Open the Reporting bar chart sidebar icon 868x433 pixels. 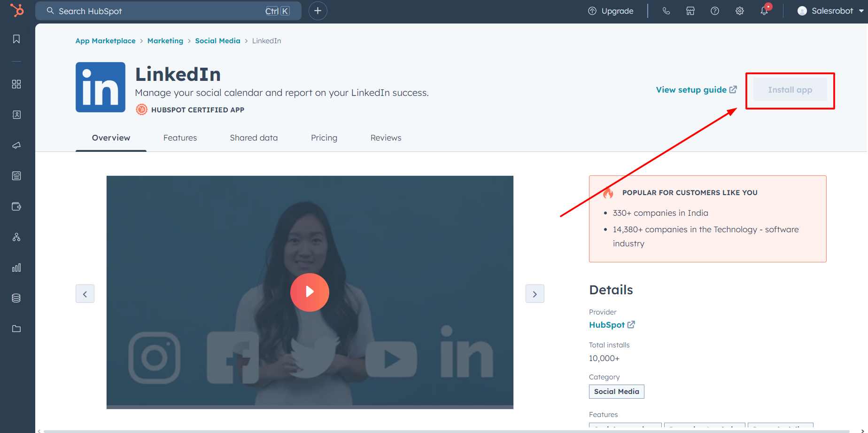pos(16,268)
